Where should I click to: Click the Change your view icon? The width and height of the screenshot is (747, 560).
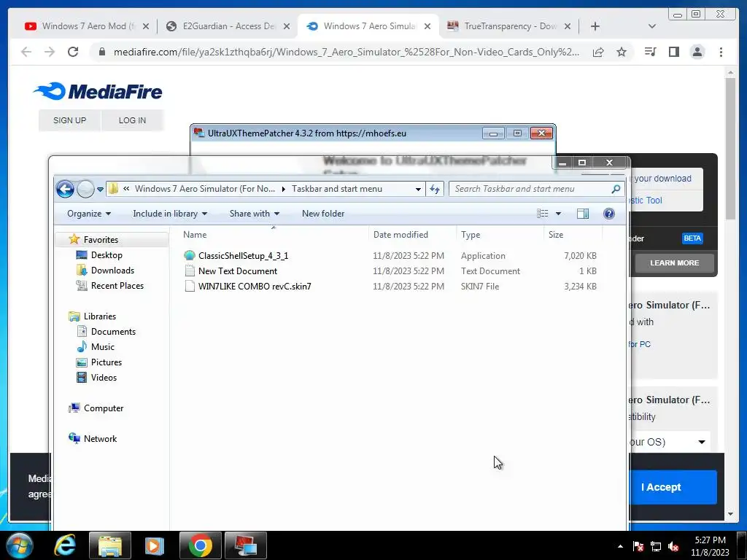[542, 214]
